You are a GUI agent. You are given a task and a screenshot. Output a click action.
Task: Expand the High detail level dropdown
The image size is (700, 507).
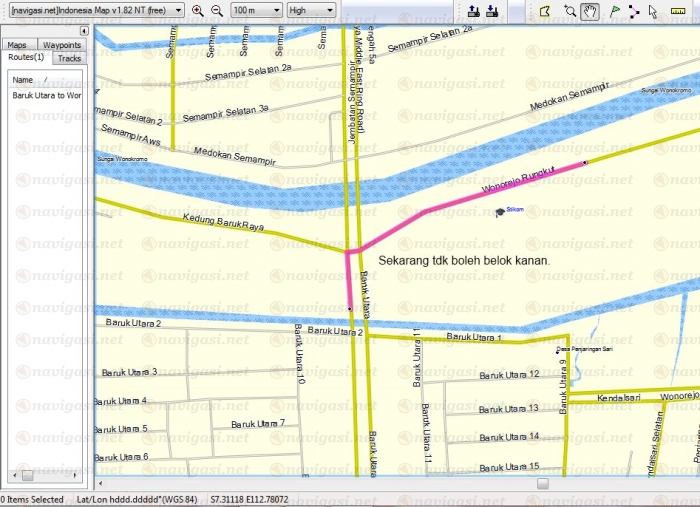310,10
